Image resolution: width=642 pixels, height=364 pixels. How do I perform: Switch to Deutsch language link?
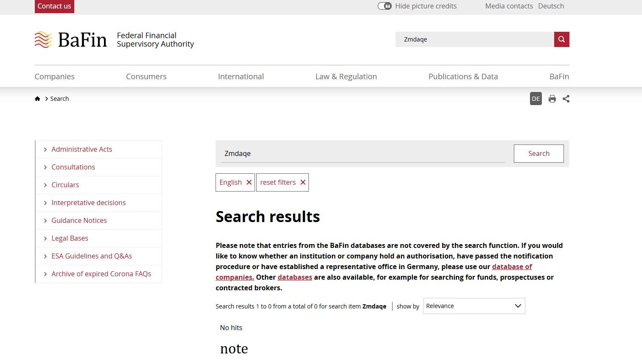click(x=551, y=6)
